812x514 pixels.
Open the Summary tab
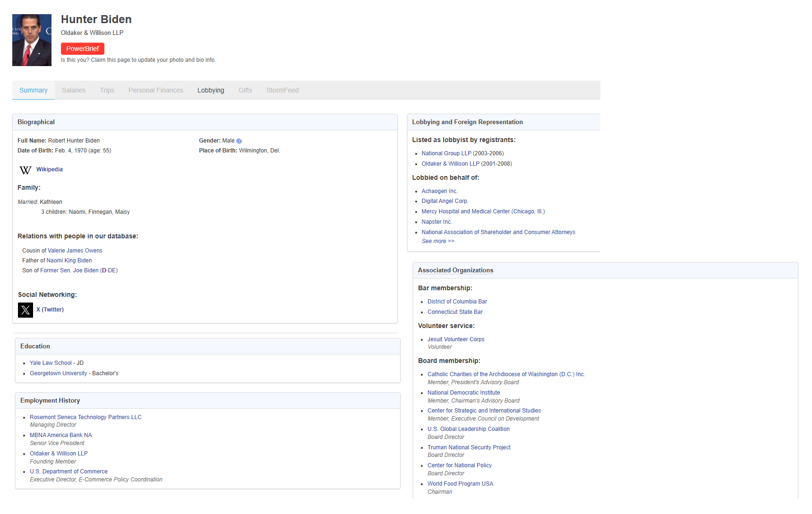tap(34, 90)
